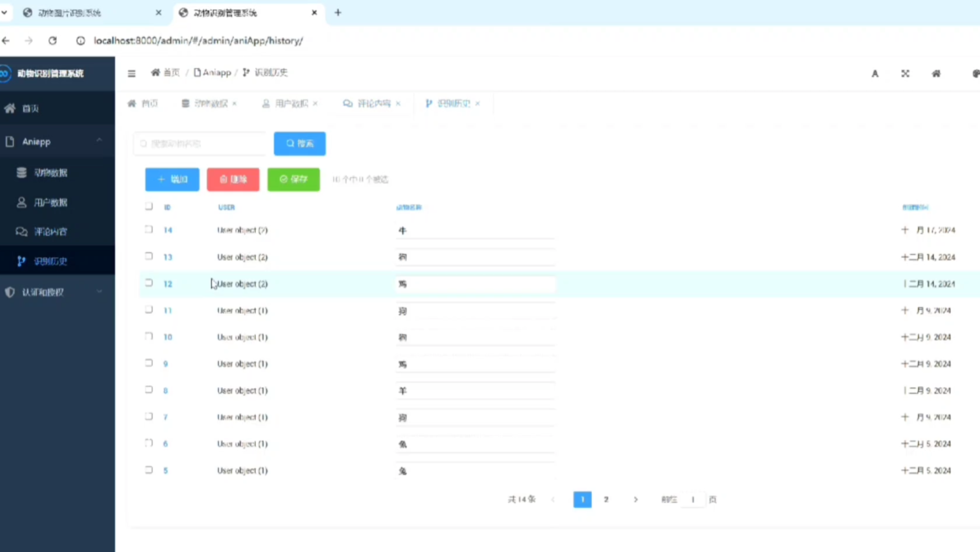Open 用户数据 in the sidebar
Image resolution: width=980 pixels, height=552 pixels.
[x=50, y=202]
